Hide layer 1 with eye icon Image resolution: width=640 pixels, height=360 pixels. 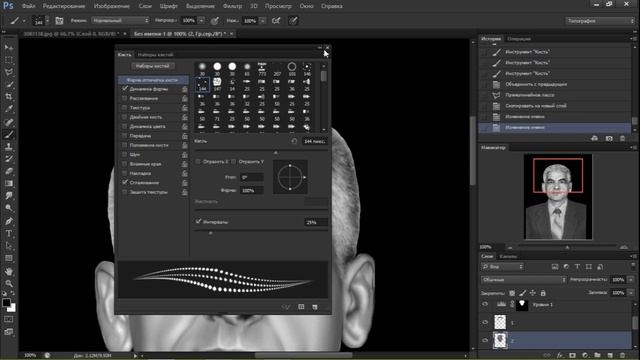tap(485, 322)
